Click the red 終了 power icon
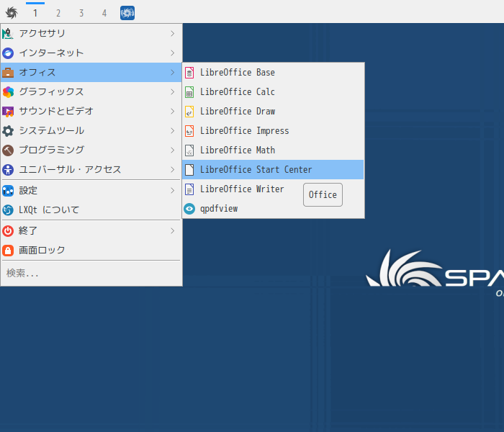Image resolution: width=504 pixels, height=432 pixels. pyautogui.click(x=8, y=231)
